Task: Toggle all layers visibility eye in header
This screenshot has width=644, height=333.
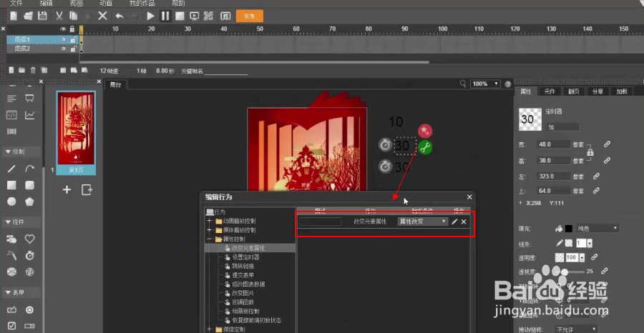Action: pos(63,29)
